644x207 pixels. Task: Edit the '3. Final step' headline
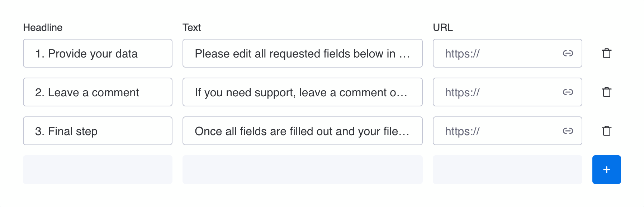pos(98,131)
